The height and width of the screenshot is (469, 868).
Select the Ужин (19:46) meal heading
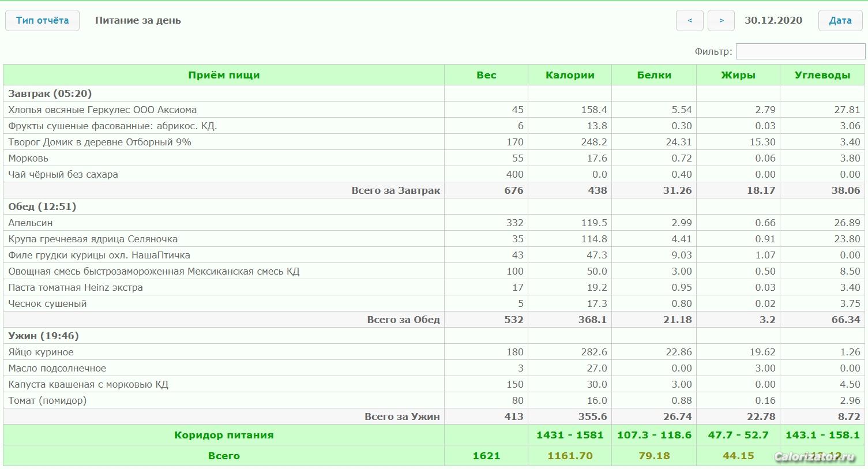43,336
